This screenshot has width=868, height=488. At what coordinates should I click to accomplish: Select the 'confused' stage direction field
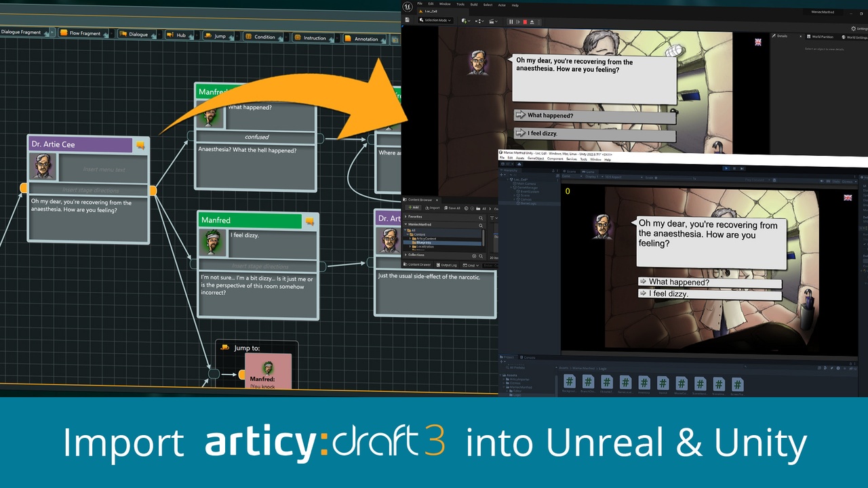coord(256,138)
